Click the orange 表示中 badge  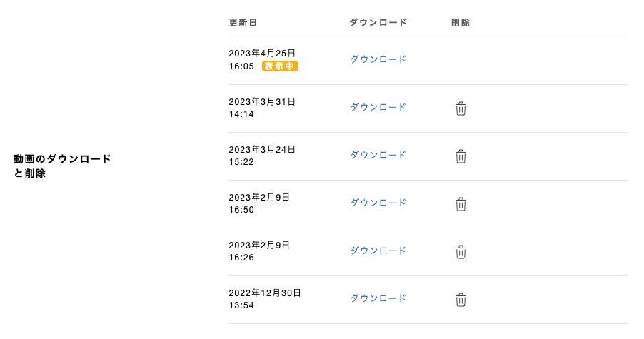pyautogui.click(x=280, y=66)
